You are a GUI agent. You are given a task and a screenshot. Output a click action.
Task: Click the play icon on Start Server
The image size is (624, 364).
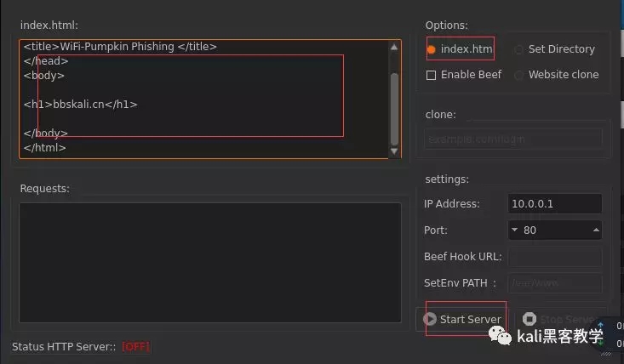(x=431, y=320)
